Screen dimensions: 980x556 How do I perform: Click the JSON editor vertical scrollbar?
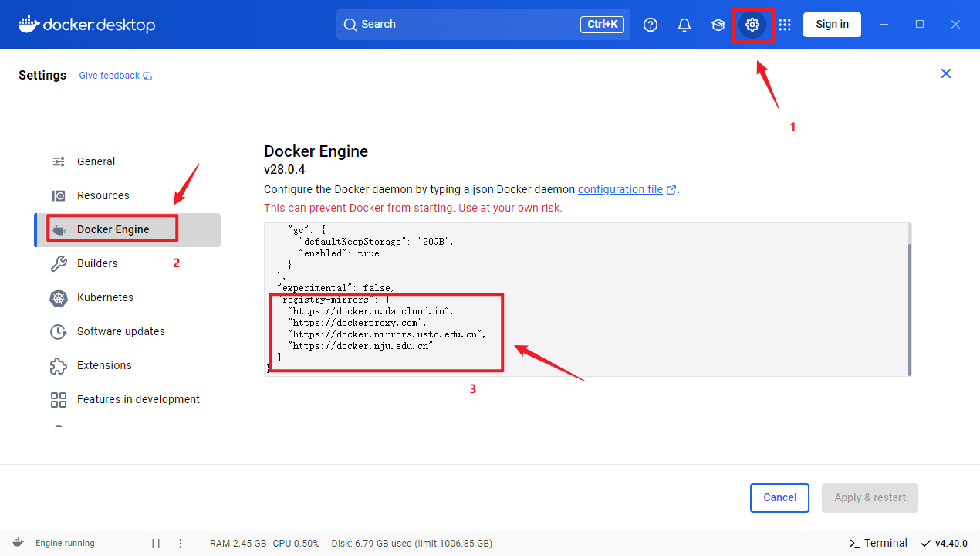909,309
